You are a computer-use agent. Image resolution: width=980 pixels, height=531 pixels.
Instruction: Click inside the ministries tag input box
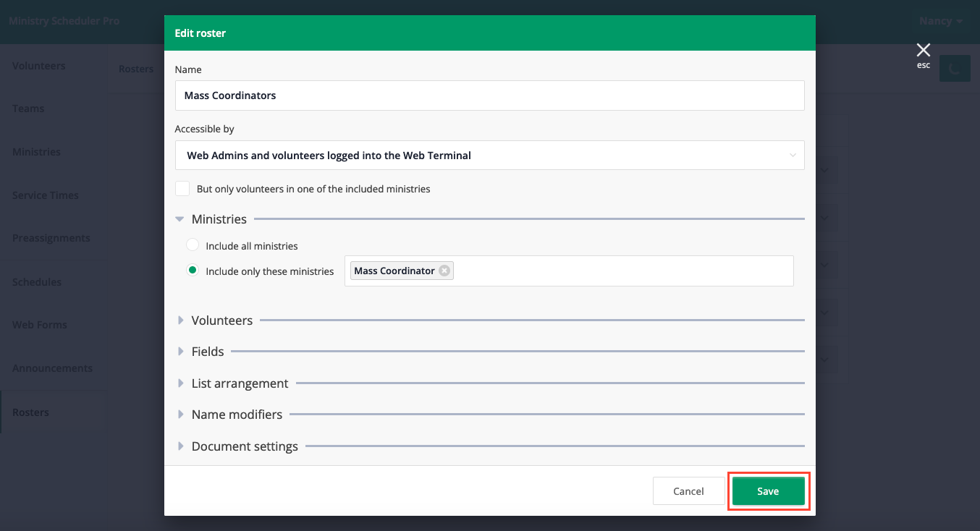coord(622,271)
